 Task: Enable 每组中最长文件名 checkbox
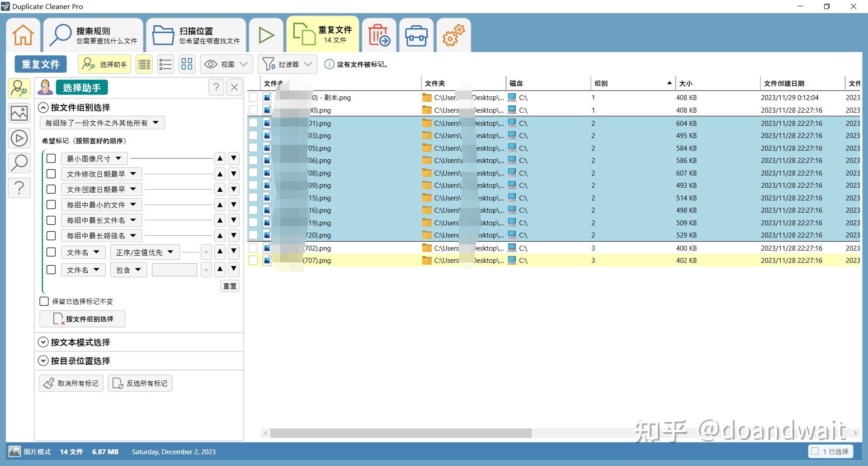coord(51,220)
